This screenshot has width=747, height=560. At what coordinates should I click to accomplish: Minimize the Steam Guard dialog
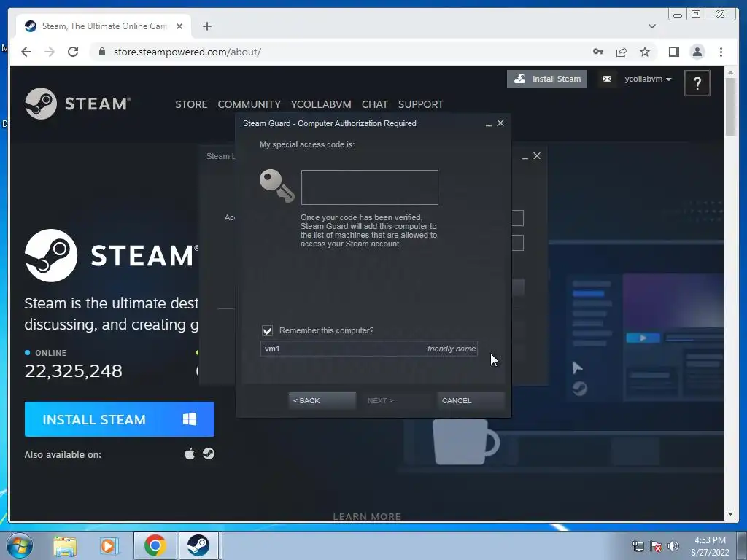(x=488, y=124)
